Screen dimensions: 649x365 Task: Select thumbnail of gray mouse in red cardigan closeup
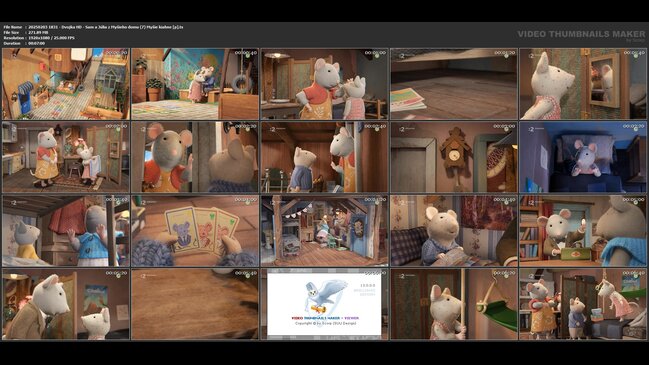click(195, 157)
